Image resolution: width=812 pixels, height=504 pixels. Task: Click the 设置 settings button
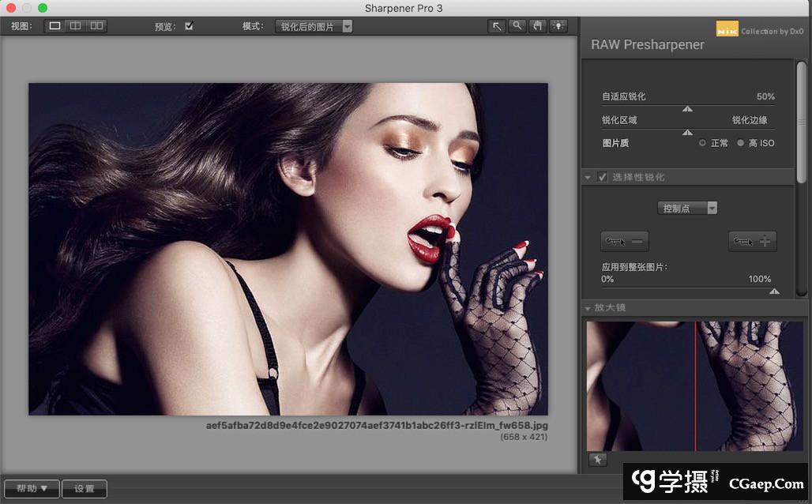(85, 488)
